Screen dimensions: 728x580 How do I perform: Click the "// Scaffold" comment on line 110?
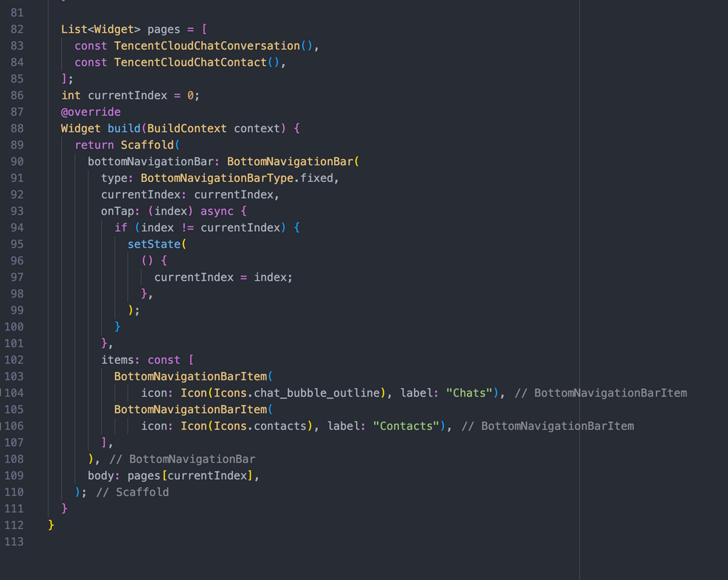point(132,493)
